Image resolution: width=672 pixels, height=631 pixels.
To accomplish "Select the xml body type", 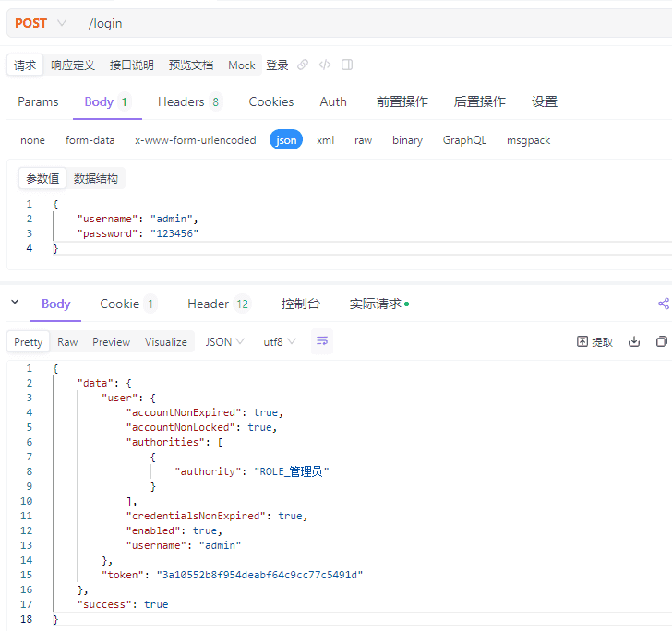I will (x=325, y=140).
